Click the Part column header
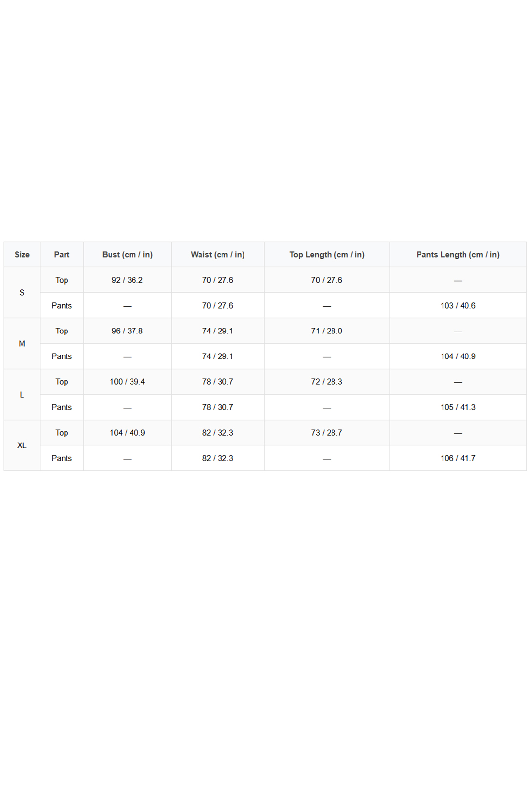The width and height of the screenshot is (532, 798). (x=62, y=255)
